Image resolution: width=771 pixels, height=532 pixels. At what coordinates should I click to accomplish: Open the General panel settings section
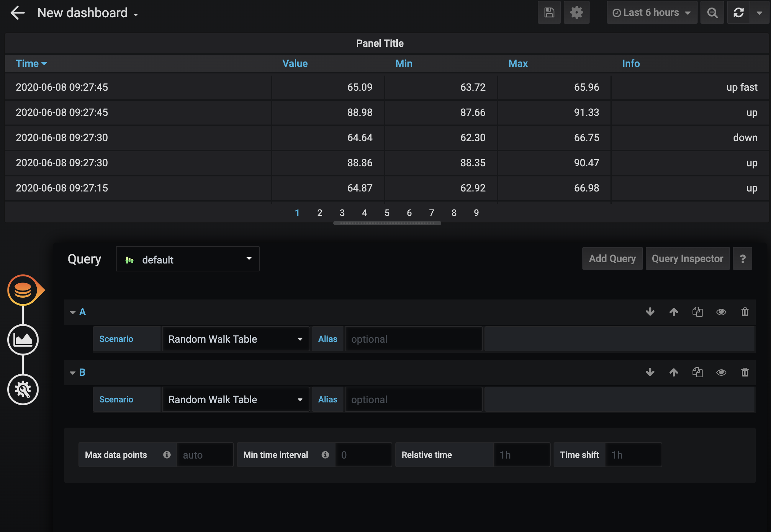23,389
